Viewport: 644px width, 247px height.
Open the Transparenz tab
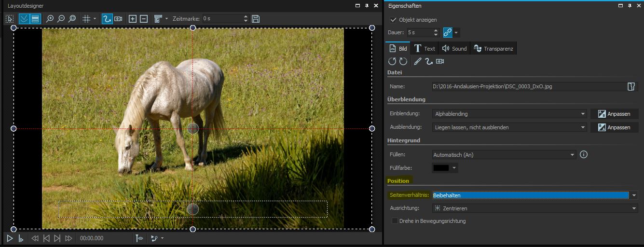click(493, 48)
